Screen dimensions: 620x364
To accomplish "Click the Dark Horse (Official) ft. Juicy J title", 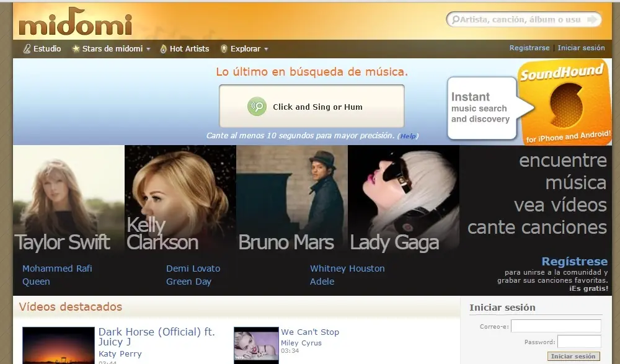I will pos(157,337).
